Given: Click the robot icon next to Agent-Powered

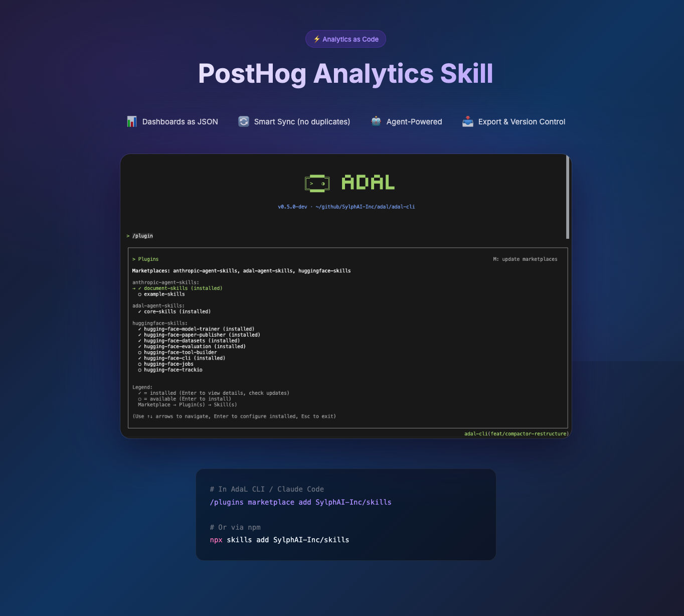Looking at the screenshot, I should coord(376,121).
